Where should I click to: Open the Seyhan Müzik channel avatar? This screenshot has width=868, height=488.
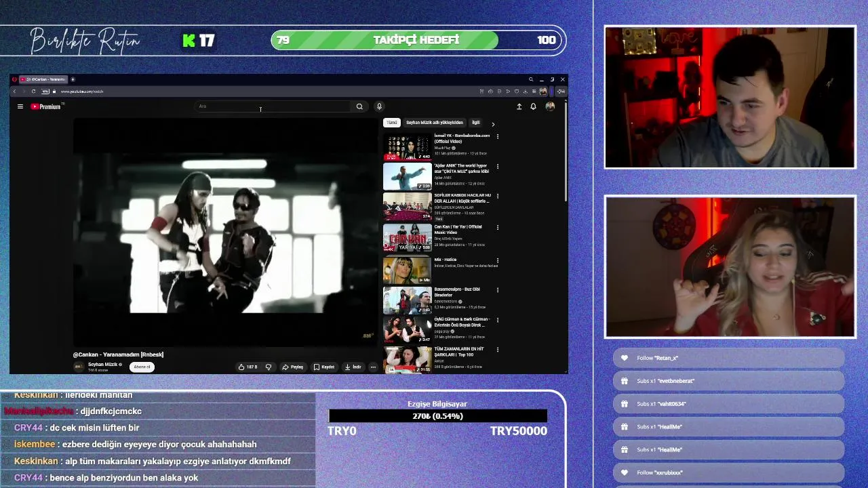click(79, 367)
